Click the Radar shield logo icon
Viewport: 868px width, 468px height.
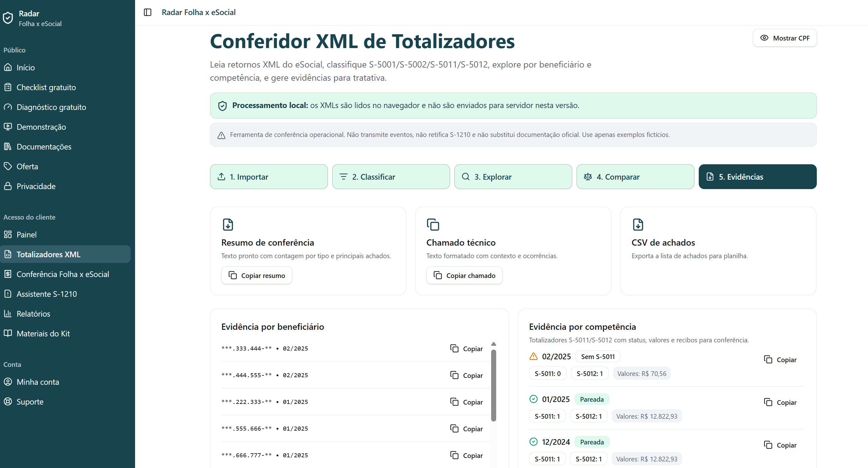(x=8, y=18)
